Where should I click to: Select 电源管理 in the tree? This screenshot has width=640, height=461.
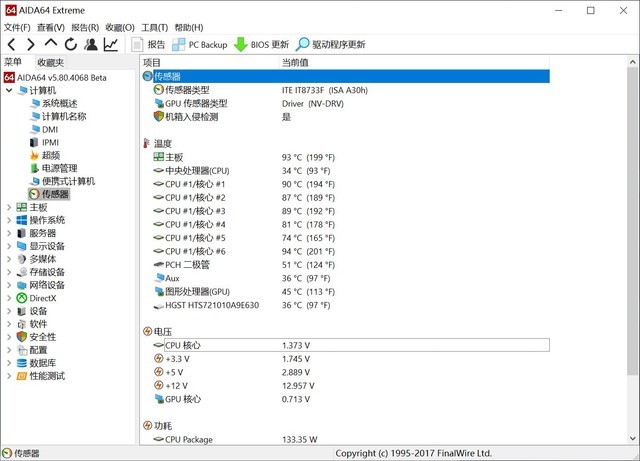click(53, 168)
